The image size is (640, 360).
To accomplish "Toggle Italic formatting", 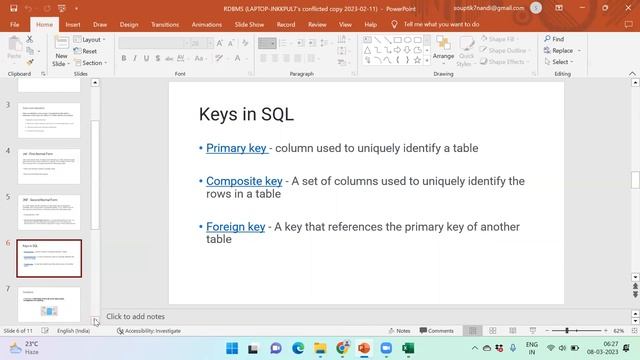I will coord(135,58).
